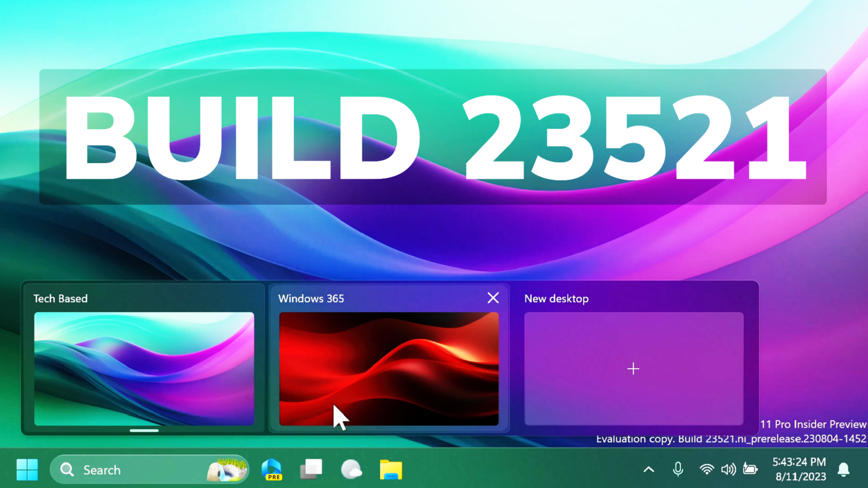Click the search magnifier icon

click(x=66, y=469)
